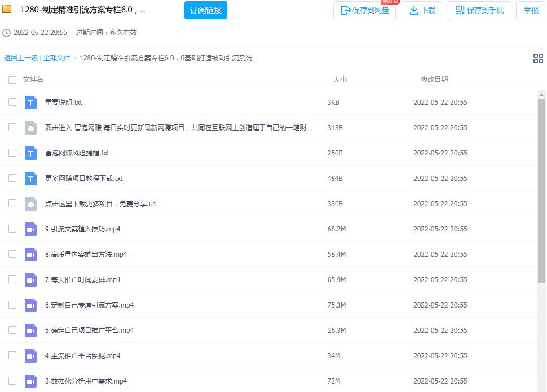Check the box for 双击进入 冒泡网赚 row
This screenshot has height=392, width=547.
(12, 127)
